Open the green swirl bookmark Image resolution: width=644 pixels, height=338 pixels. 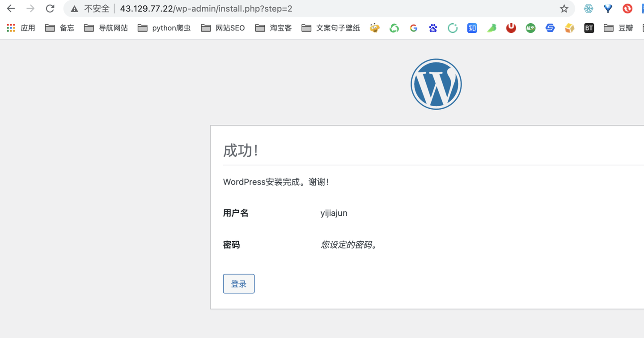[x=394, y=28]
